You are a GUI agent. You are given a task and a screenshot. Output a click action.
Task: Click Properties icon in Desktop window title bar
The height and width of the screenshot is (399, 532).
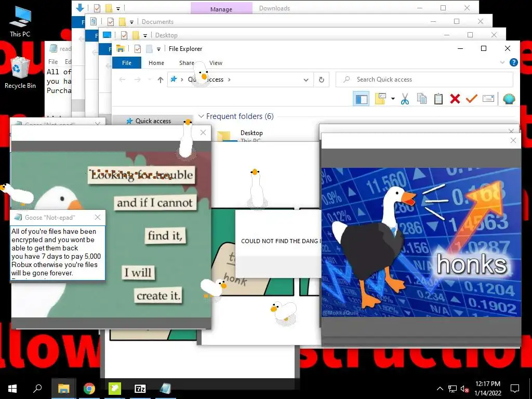point(124,35)
